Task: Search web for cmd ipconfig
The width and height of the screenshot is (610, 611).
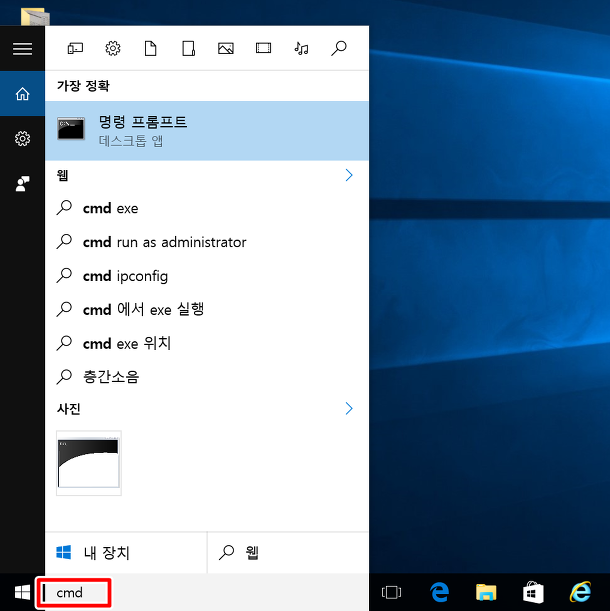Action: tap(207, 276)
